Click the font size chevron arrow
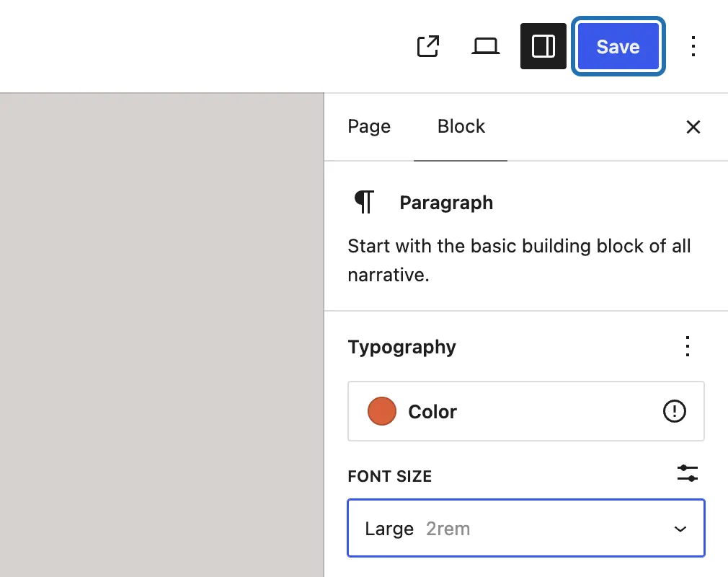The width and height of the screenshot is (728, 577). [x=680, y=529]
